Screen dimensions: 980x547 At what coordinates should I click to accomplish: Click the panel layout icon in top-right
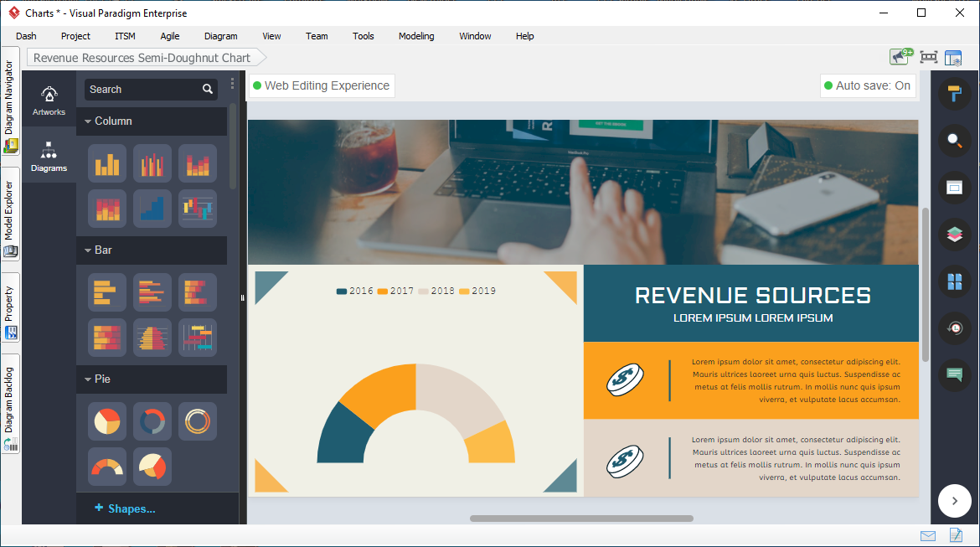pyautogui.click(x=953, y=58)
